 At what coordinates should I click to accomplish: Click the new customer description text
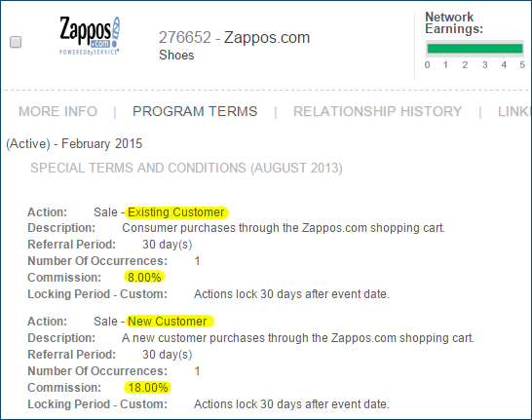(x=298, y=338)
